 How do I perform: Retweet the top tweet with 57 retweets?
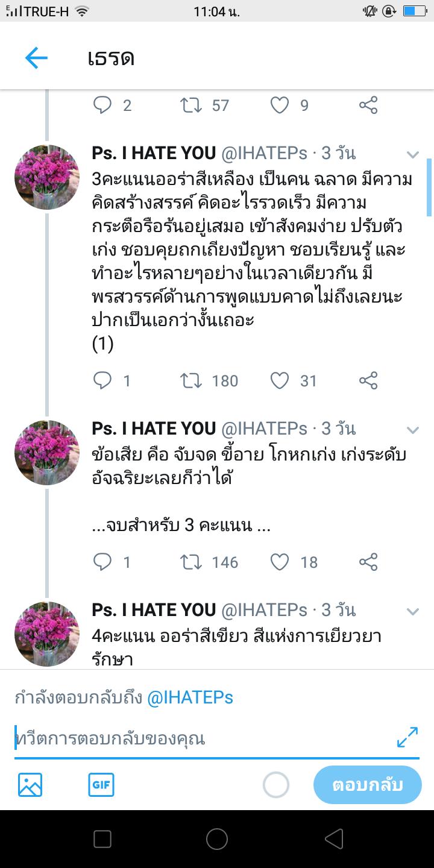coord(192,105)
